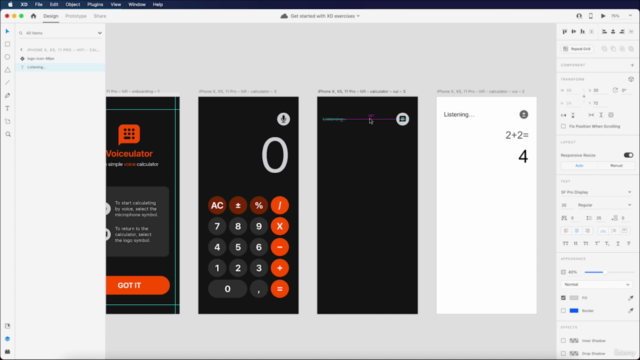Enable the Drop Shadow checkbox
The width and height of the screenshot is (640, 360).
(564, 353)
